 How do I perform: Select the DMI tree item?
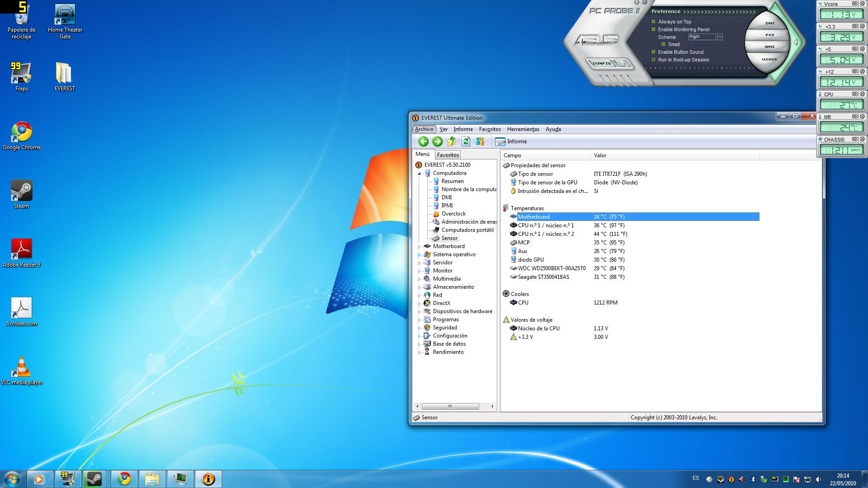point(447,197)
